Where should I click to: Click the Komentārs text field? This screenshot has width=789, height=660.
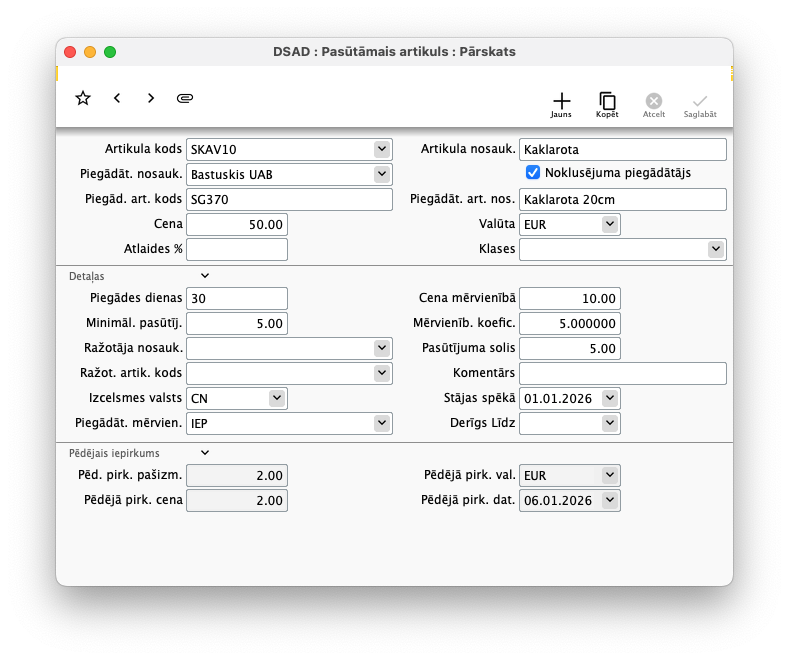pyautogui.click(x=622, y=374)
